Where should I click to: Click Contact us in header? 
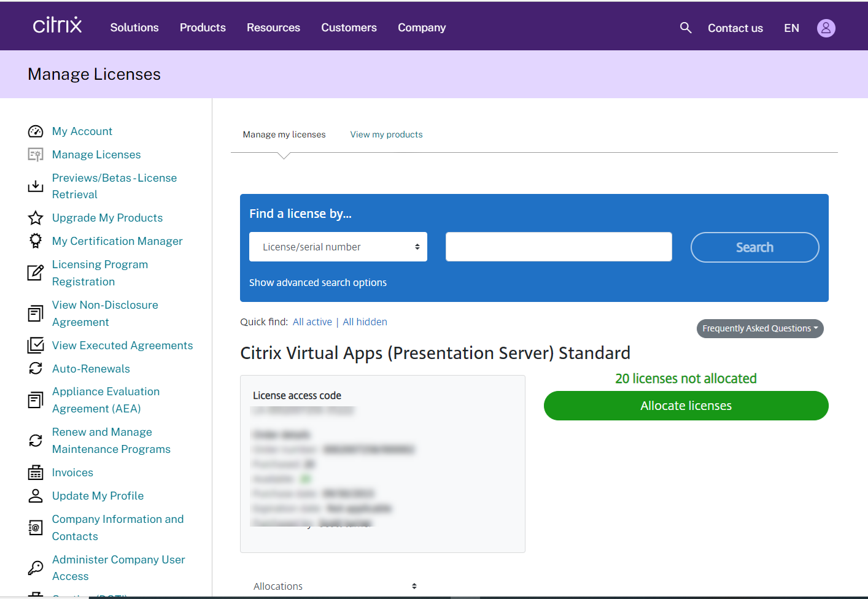735,28
